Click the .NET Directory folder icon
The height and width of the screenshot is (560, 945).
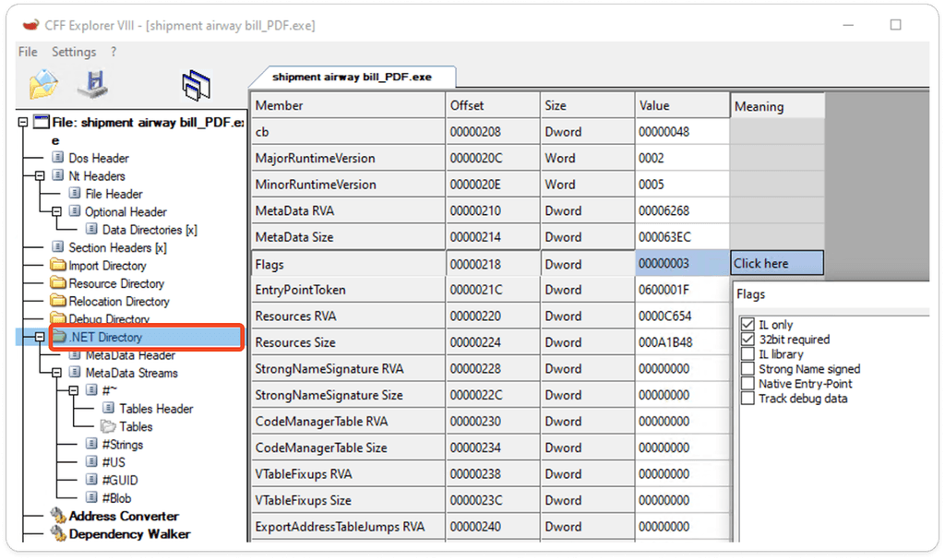click(x=59, y=337)
